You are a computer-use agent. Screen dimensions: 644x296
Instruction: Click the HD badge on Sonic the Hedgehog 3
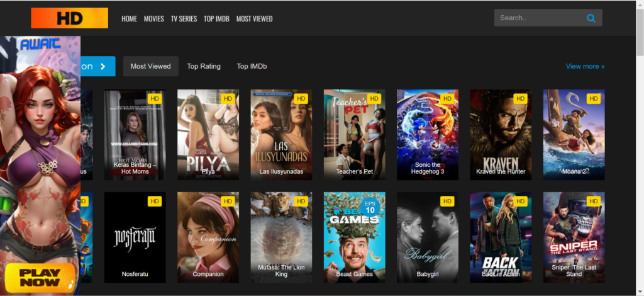[447, 99]
